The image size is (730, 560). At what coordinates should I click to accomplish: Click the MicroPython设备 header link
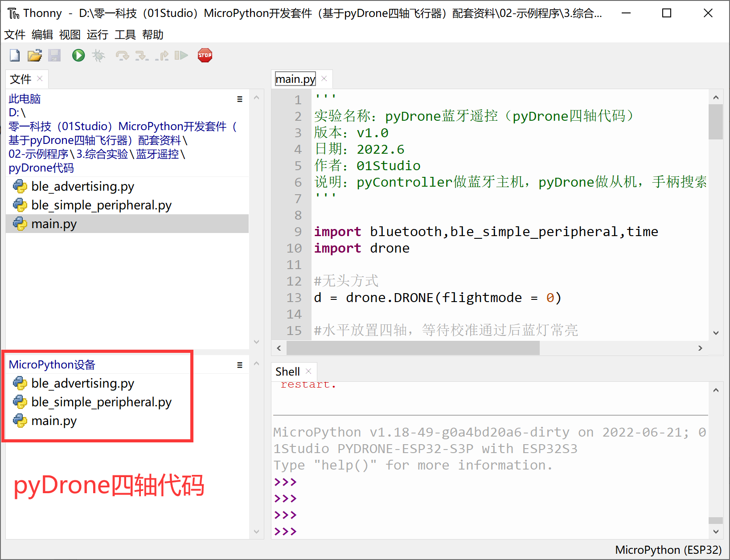[52, 365]
